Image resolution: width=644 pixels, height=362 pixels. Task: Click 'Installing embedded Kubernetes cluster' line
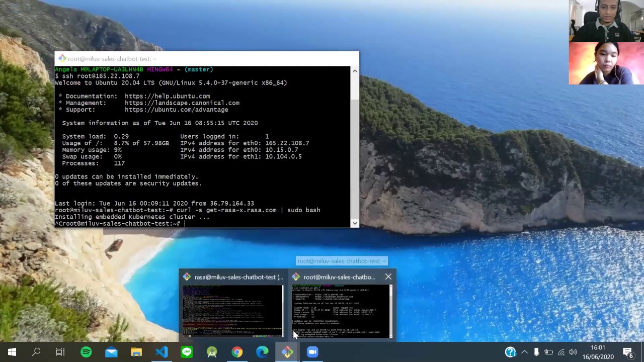(x=132, y=217)
